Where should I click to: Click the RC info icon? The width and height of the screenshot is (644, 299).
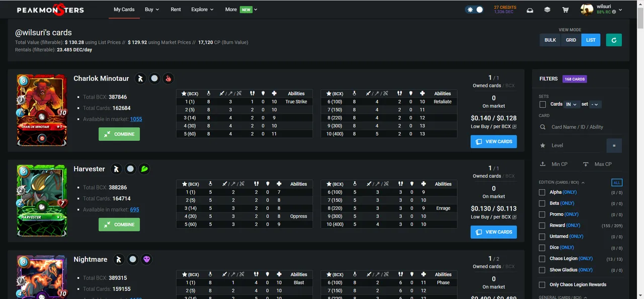[x=614, y=12]
